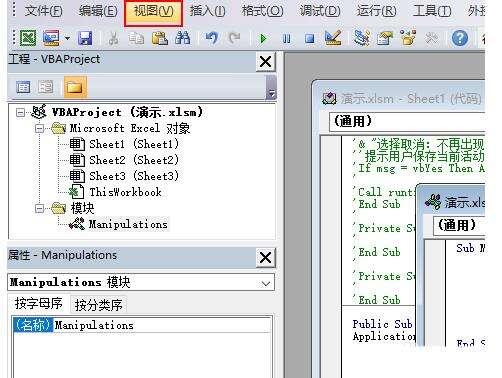Click View Code icon in project panel
The width and height of the screenshot is (502, 378).
tap(23, 87)
